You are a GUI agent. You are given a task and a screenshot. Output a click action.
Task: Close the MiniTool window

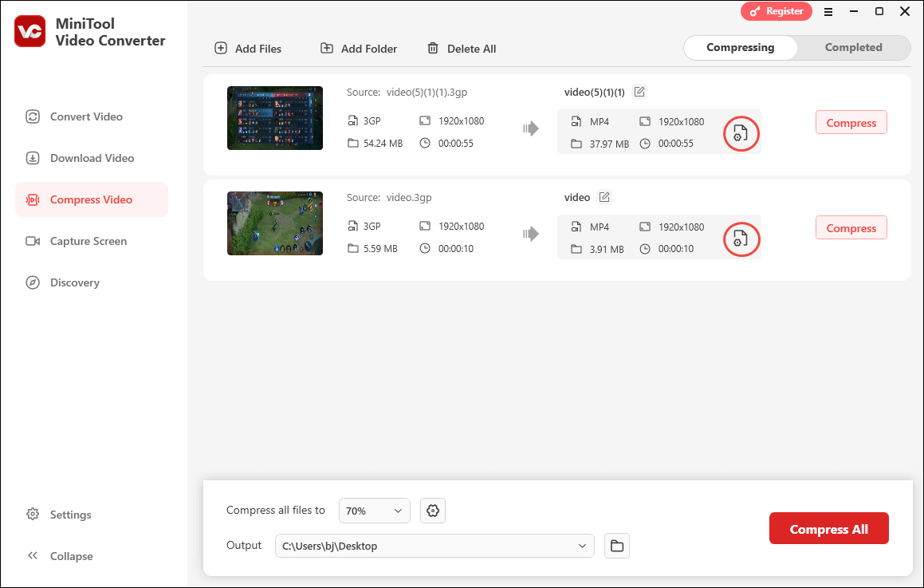905,12
